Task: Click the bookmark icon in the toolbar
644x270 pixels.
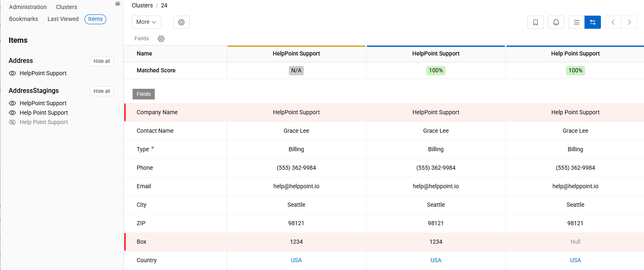Action: point(535,22)
